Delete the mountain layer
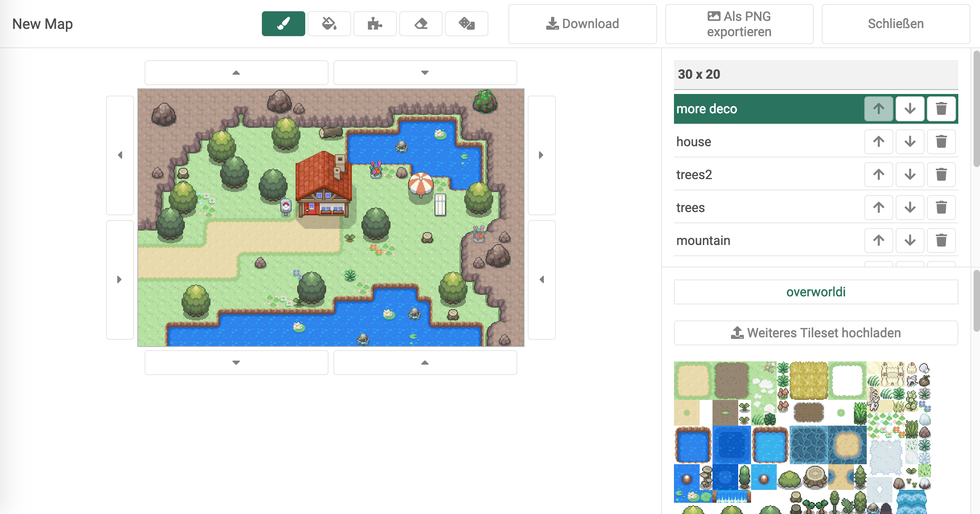This screenshot has height=514, width=980. click(x=941, y=241)
